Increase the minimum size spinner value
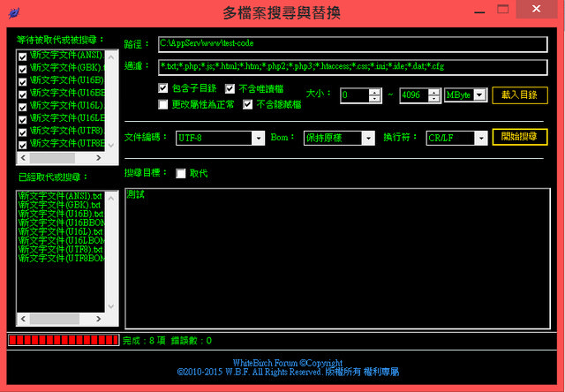 pyautogui.click(x=374, y=91)
